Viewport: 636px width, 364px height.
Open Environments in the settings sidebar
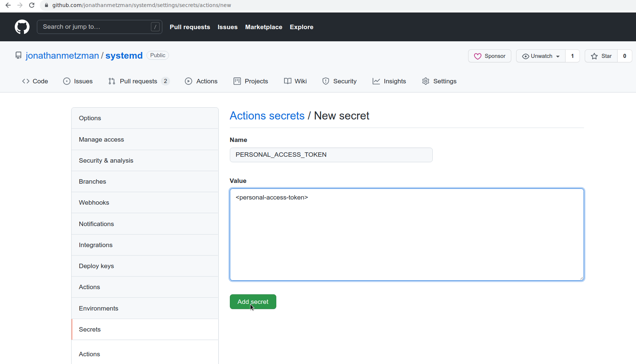coord(145,308)
